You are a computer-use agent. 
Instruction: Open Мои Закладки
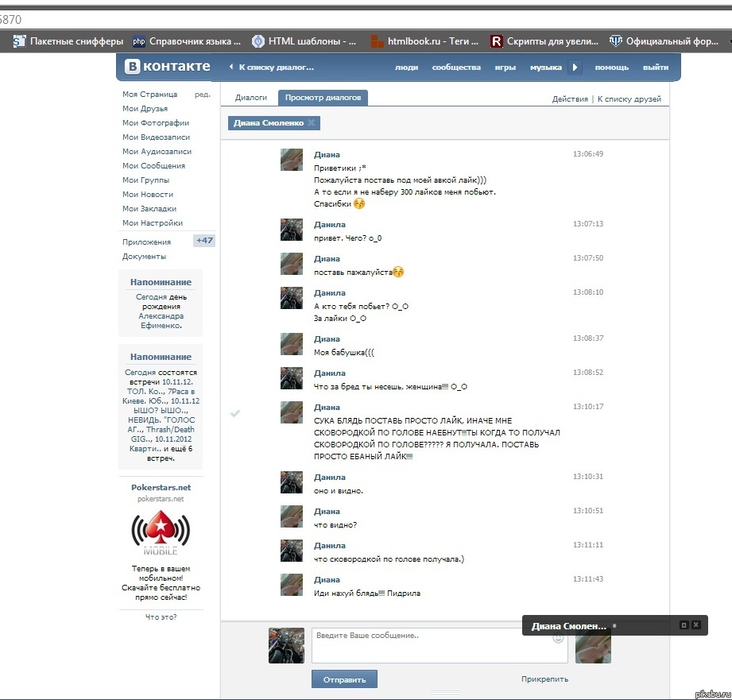pos(149,209)
